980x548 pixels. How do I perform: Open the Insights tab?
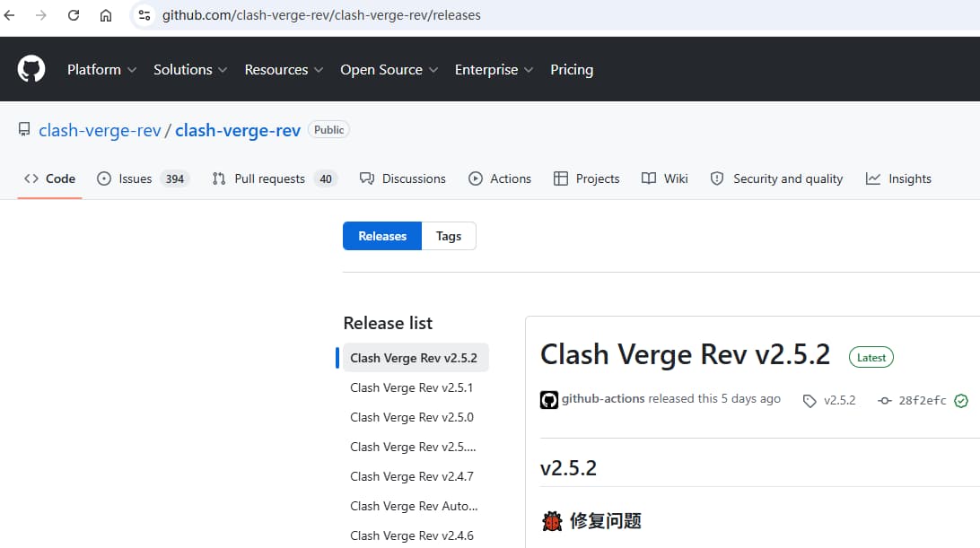pos(898,178)
